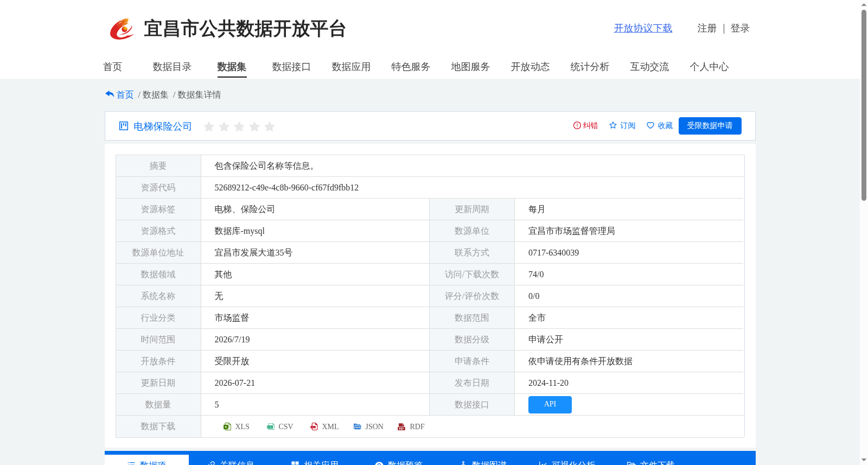Click the value 宜昌市市场监督管理局
The image size is (868, 465).
pyautogui.click(x=571, y=231)
